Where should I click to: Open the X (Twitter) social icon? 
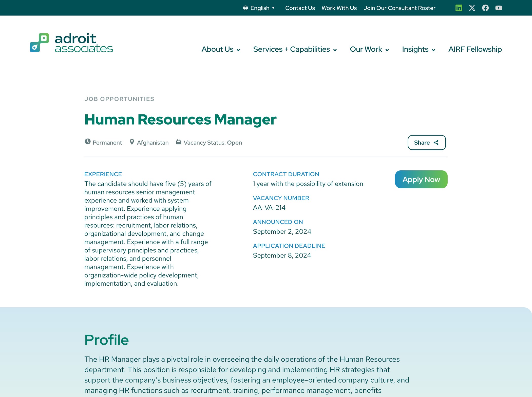click(x=472, y=8)
